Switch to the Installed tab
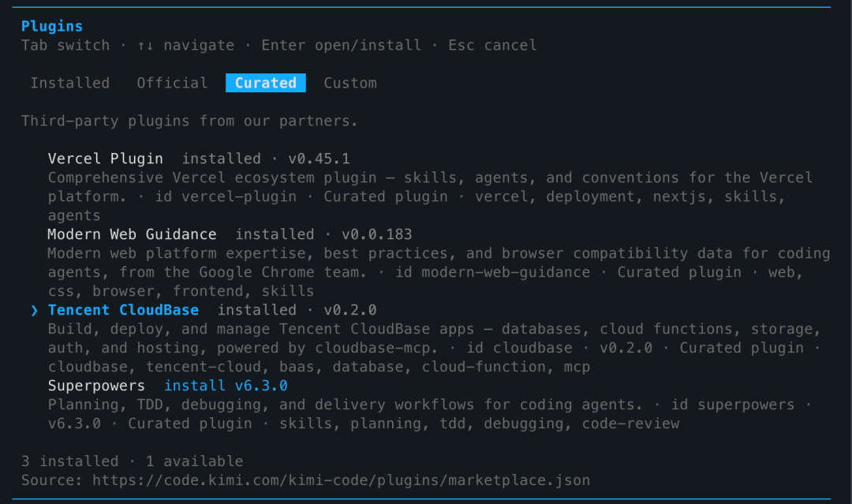The height and width of the screenshot is (504, 852). (69, 83)
